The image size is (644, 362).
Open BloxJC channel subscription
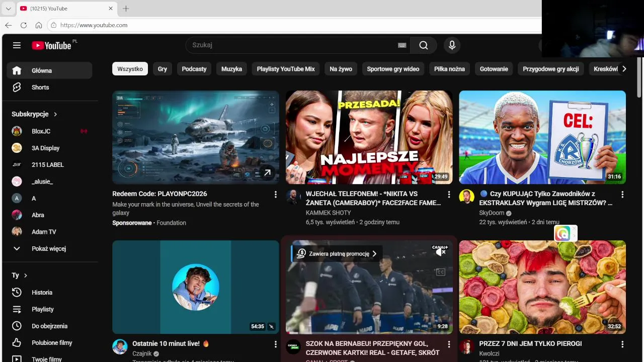49,131
